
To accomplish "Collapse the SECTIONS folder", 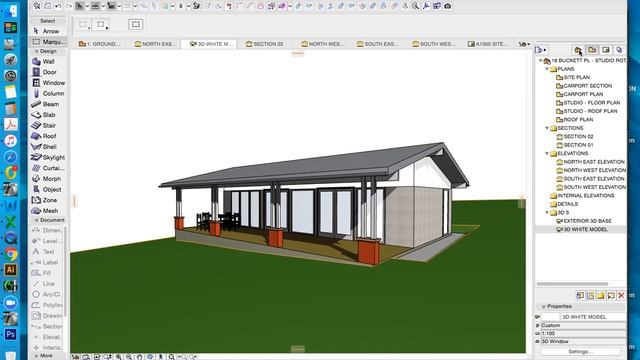I will [547, 128].
